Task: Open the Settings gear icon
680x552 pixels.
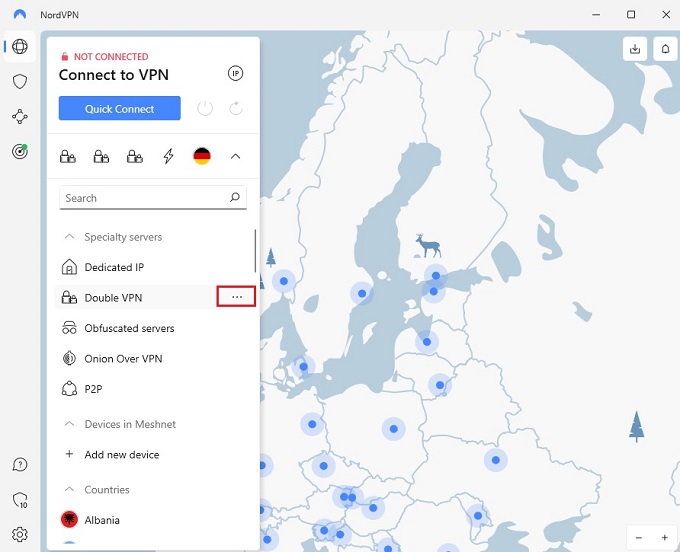Action: coord(20,534)
